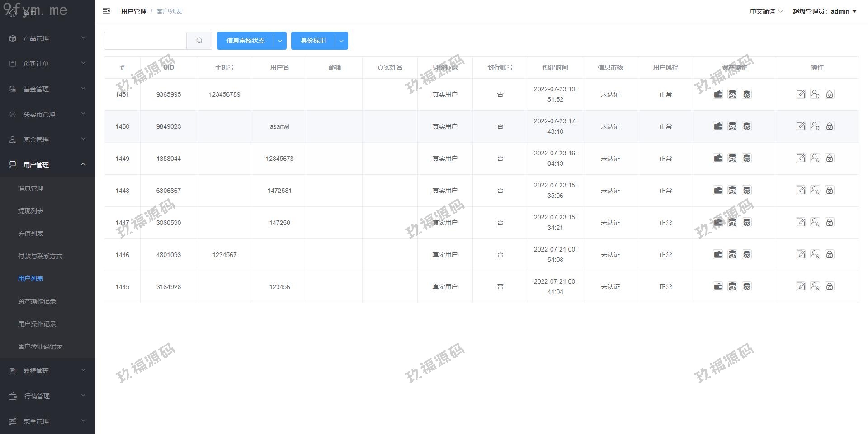
Task: Expand the admin account menu
Action: [824, 11]
